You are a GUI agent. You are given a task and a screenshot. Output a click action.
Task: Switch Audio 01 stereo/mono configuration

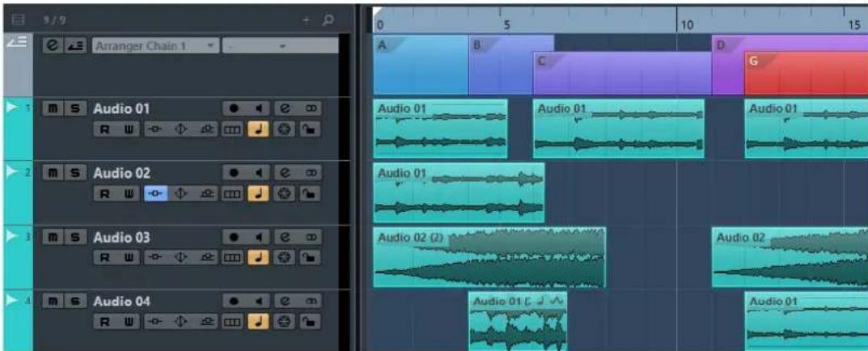[x=311, y=109]
